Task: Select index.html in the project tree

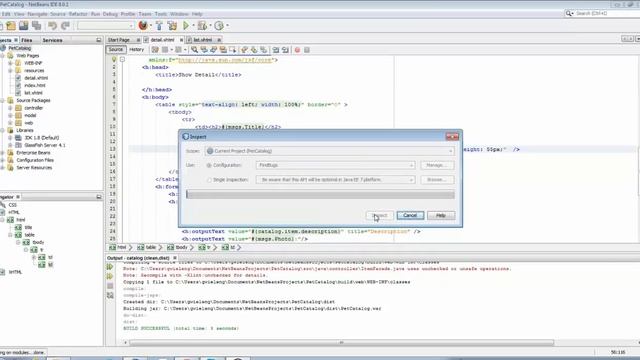Action: coord(35,85)
